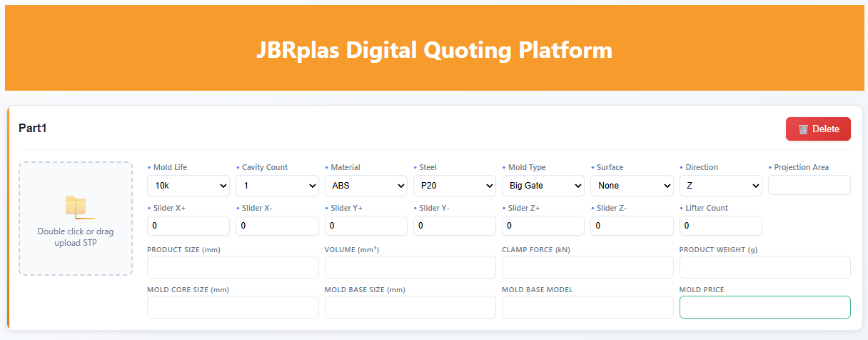Focus the Product Size field
The image size is (868, 340).
coord(233,267)
